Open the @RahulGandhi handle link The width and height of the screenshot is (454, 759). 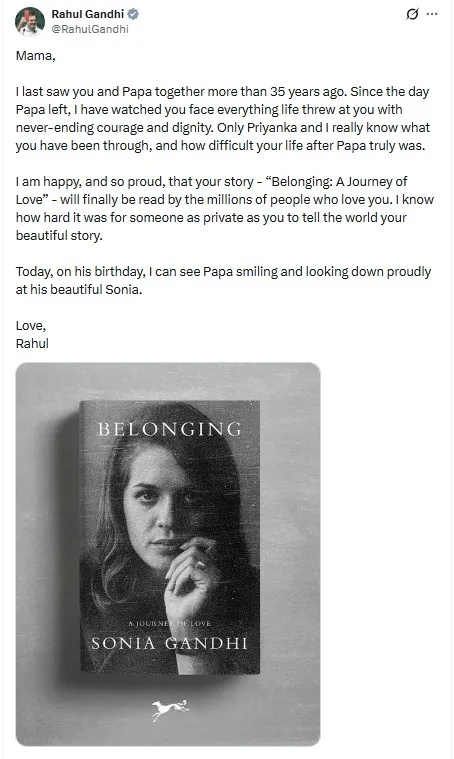[90, 29]
